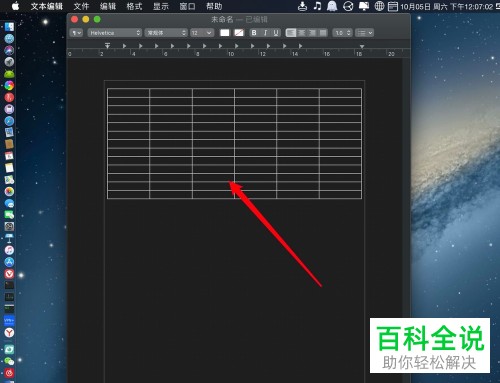Open Keynote from the Dock
Screen dimensions: 500x383
pyautogui.click(x=9, y=238)
